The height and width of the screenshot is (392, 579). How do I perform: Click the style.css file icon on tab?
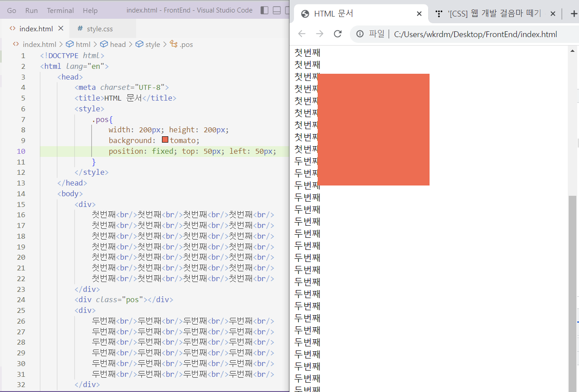(80, 29)
